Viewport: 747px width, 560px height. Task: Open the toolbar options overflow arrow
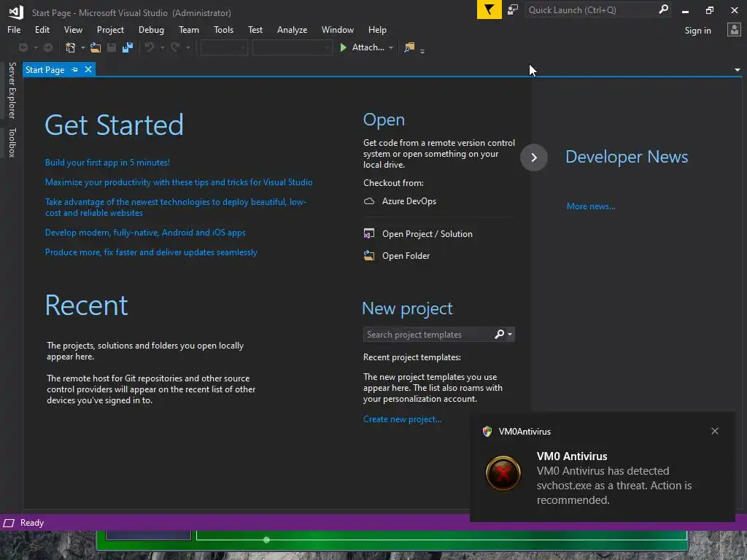[x=422, y=50]
